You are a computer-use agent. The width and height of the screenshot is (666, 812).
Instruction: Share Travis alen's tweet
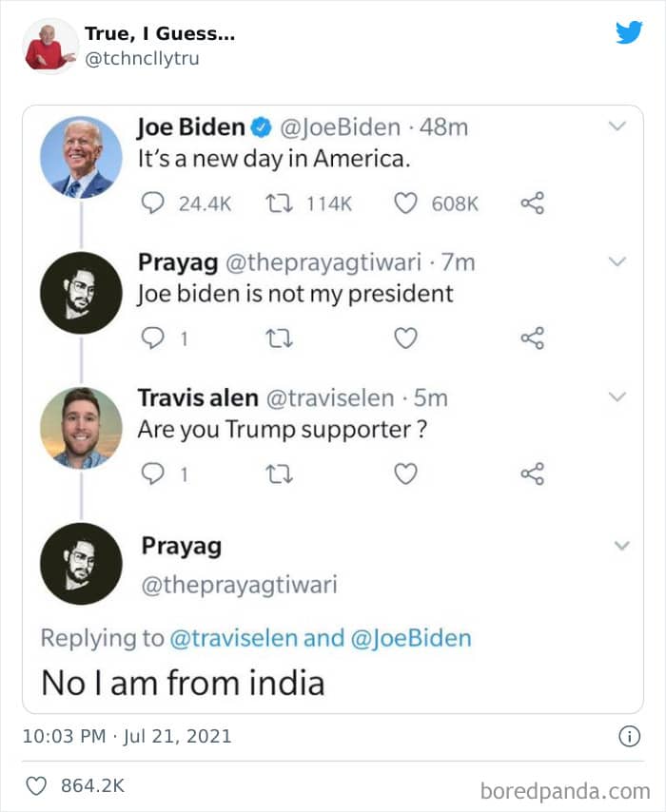533,474
